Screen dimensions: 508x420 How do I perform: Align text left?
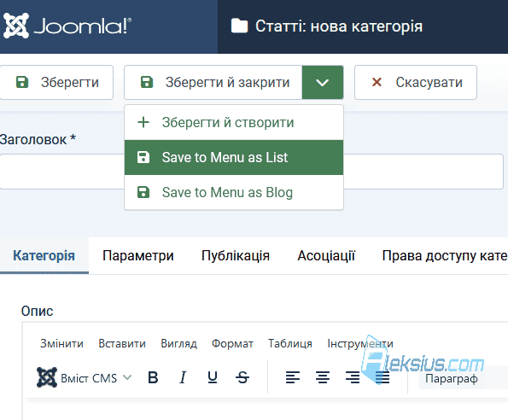tap(293, 377)
